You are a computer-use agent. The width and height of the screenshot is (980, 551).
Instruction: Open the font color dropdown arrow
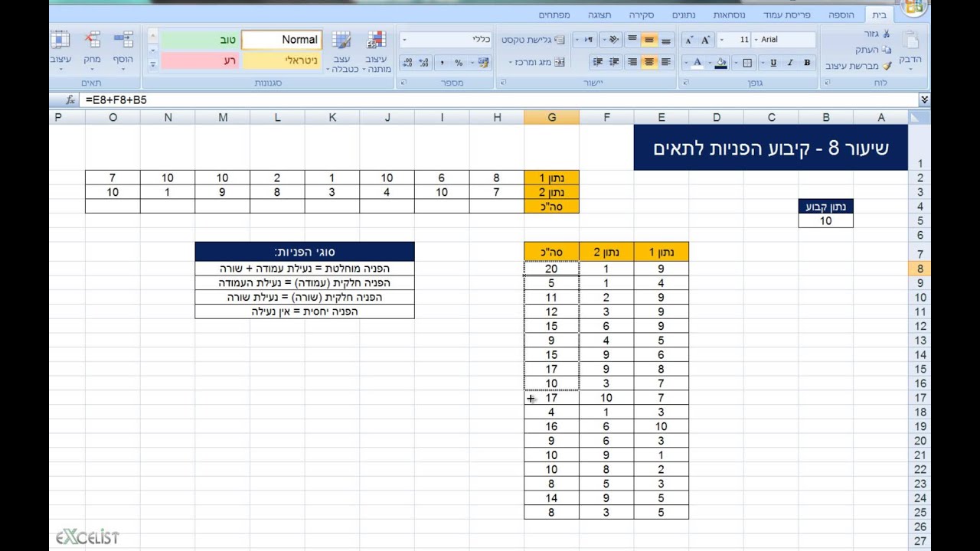coord(686,63)
